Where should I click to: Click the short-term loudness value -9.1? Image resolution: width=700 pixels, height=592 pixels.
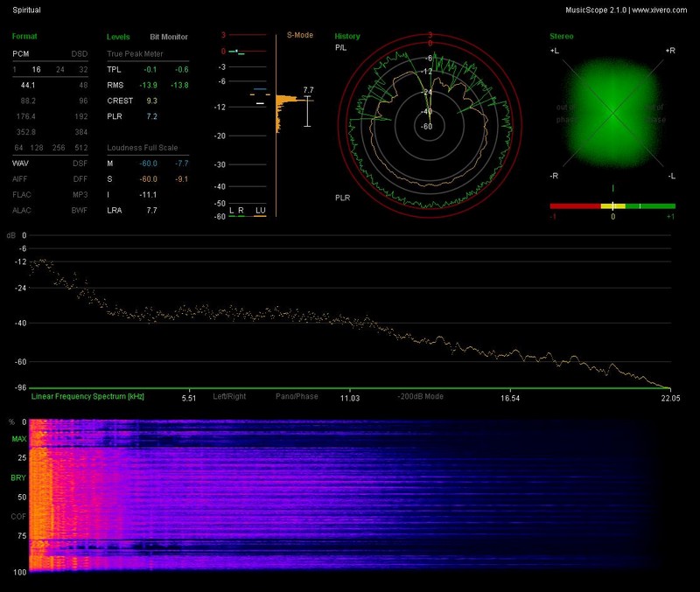[x=182, y=179]
